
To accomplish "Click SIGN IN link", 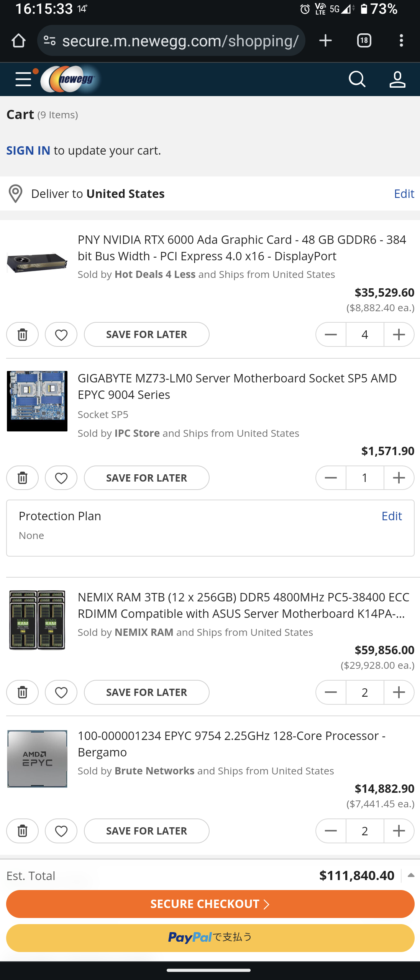I will tap(28, 150).
